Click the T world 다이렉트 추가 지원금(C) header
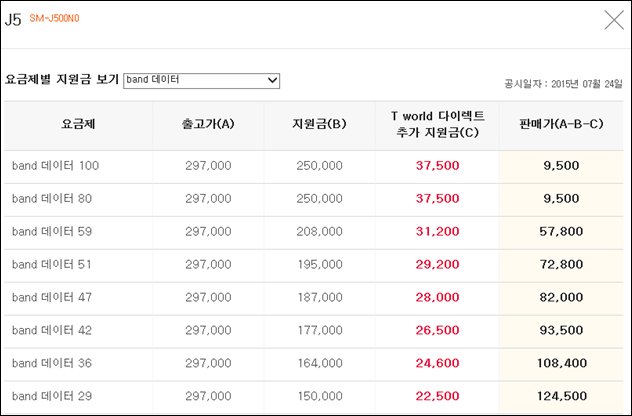 point(437,124)
